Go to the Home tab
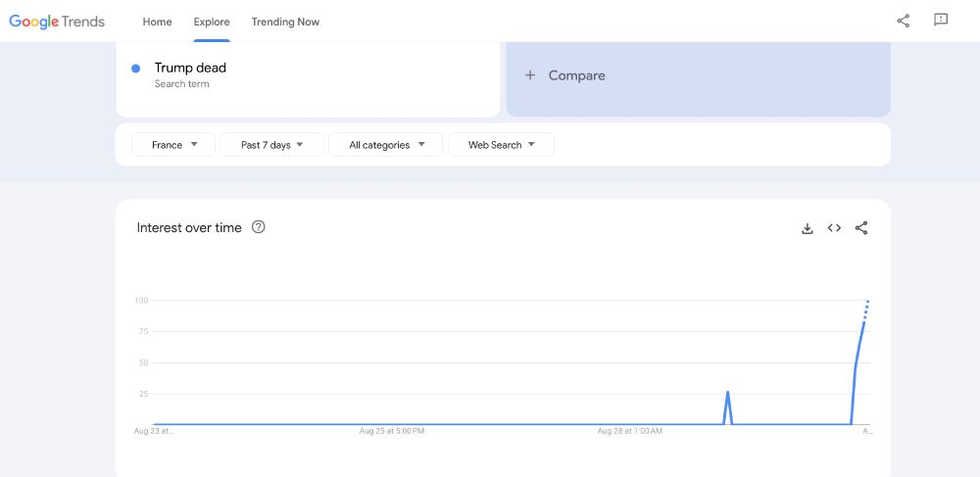 coord(157,22)
